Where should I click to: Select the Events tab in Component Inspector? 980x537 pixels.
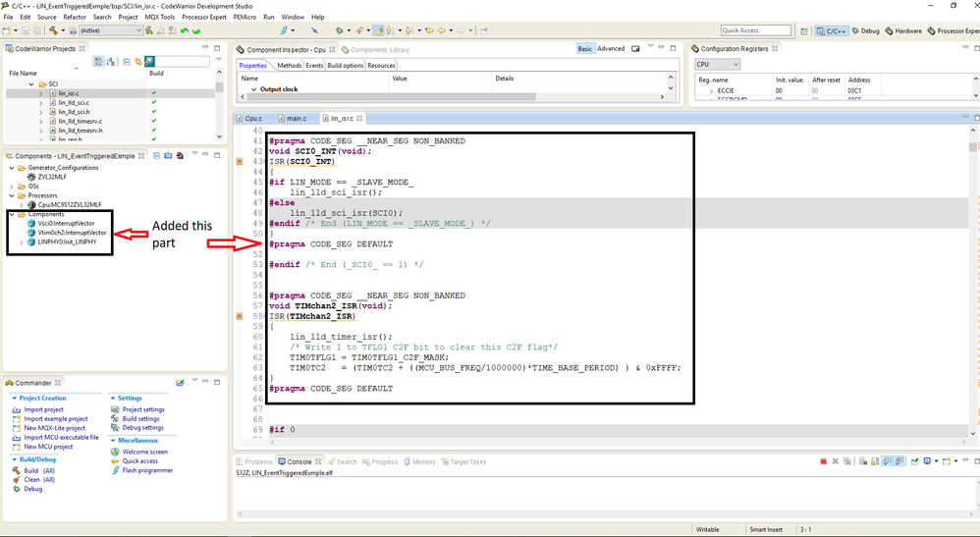tap(314, 65)
